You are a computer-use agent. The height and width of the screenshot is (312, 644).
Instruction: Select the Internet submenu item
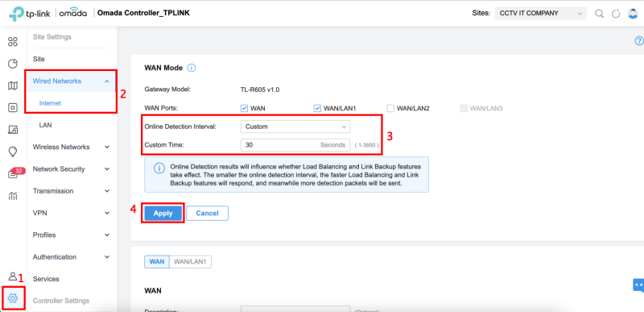(x=50, y=103)
